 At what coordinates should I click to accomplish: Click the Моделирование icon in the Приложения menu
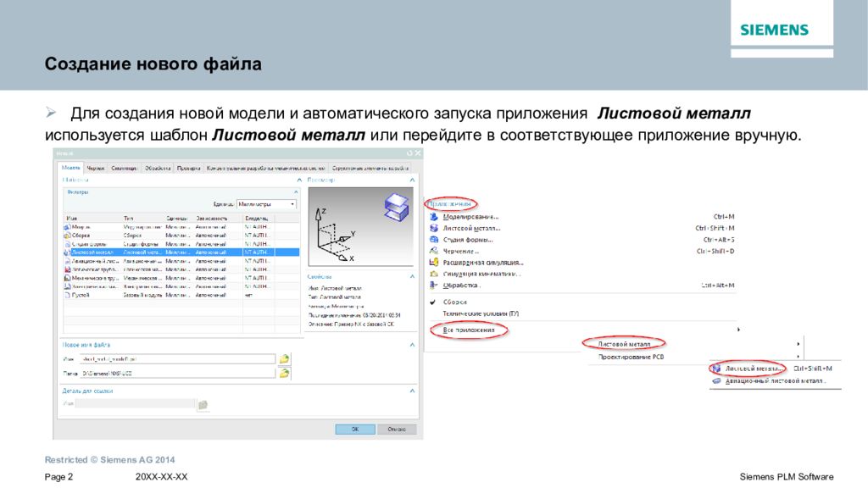(x=434, y=217)
